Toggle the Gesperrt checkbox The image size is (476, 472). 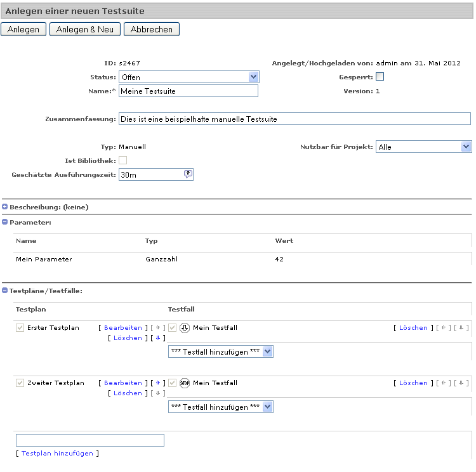point(380,77)
